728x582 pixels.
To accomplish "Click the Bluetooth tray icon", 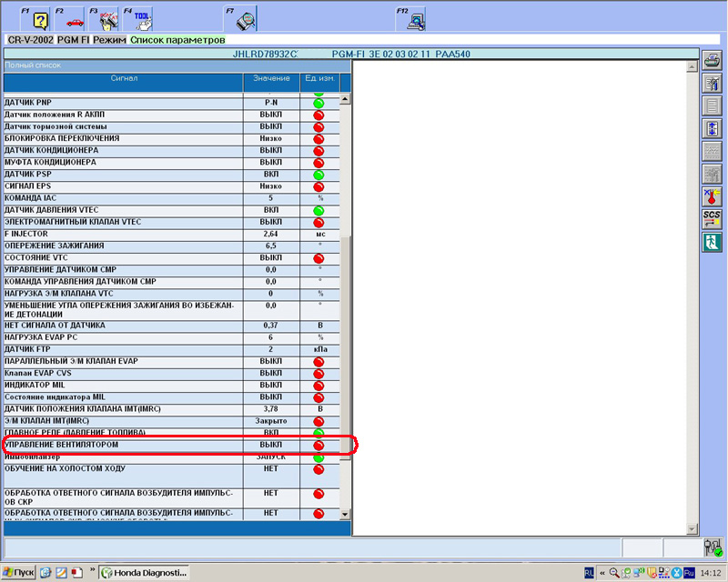I will 676,573.
